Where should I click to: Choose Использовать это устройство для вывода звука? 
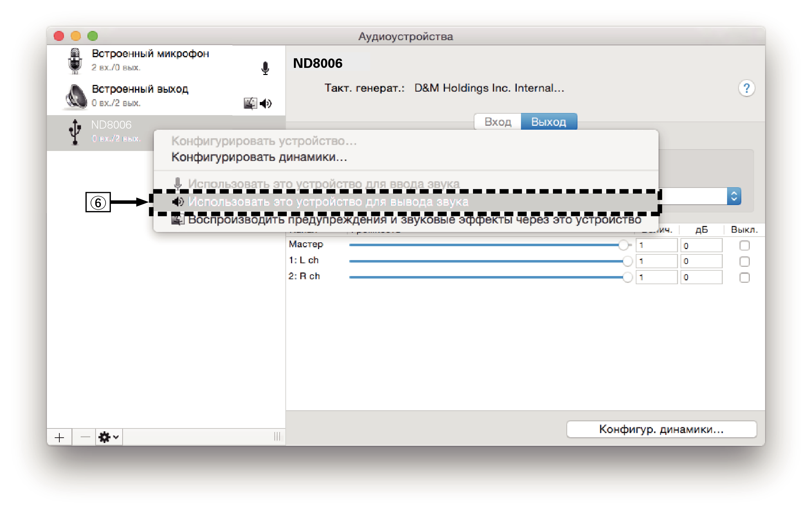point(406,202)
